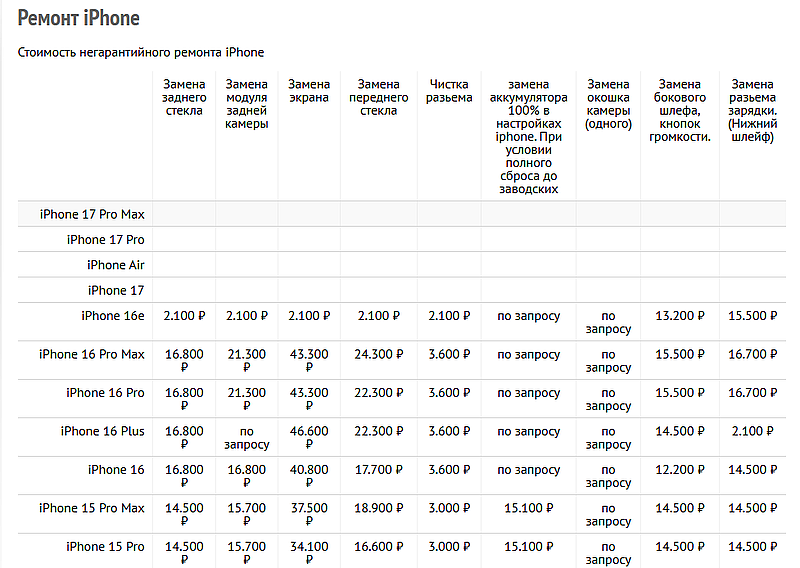This screenshot has height=568, width=800.
Task: Select the iPhone 16e row label
Action: pos(113,316)
